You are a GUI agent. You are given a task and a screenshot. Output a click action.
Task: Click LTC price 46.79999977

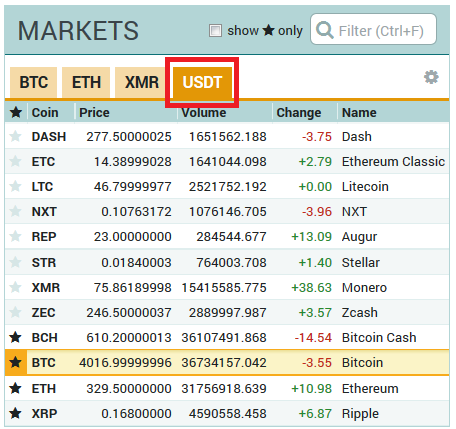[x=133, y=187]
